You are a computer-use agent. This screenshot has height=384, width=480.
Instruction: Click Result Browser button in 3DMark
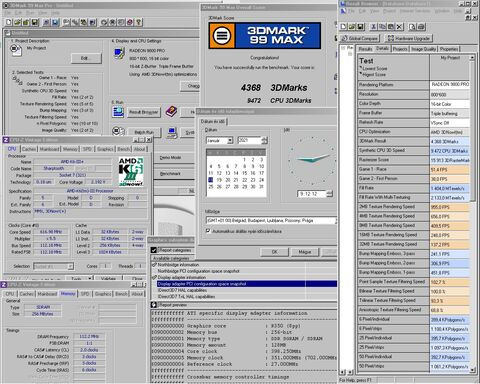point(144,112)
